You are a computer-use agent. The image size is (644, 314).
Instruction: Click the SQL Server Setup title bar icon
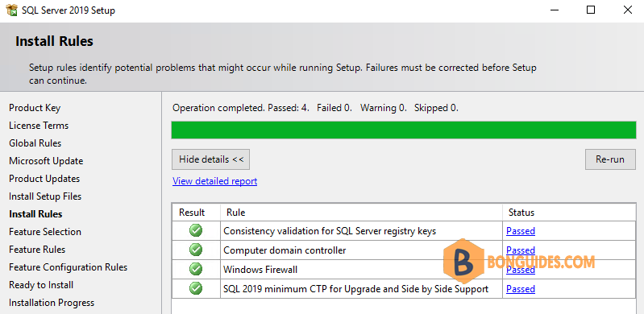point(12,10)
